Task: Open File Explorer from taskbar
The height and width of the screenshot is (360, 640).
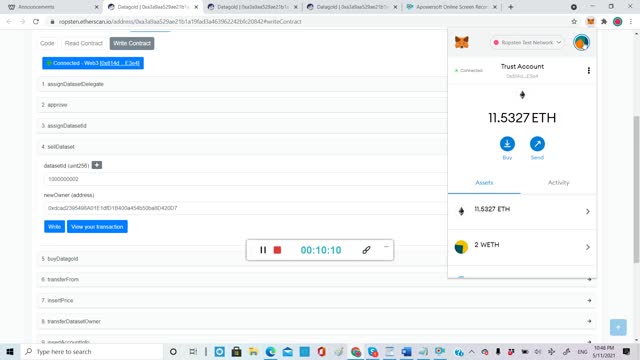Action: (253, 351)
